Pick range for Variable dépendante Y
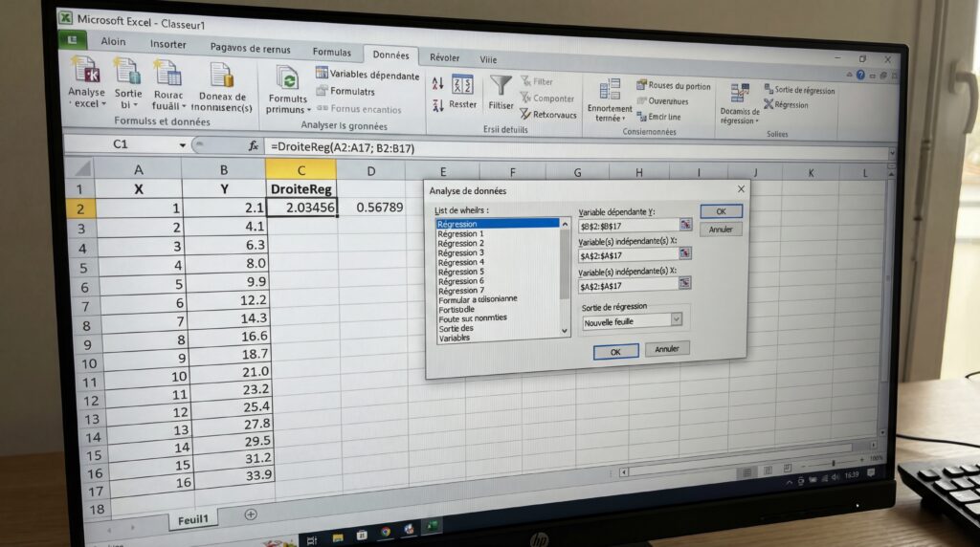 [685, 225]
